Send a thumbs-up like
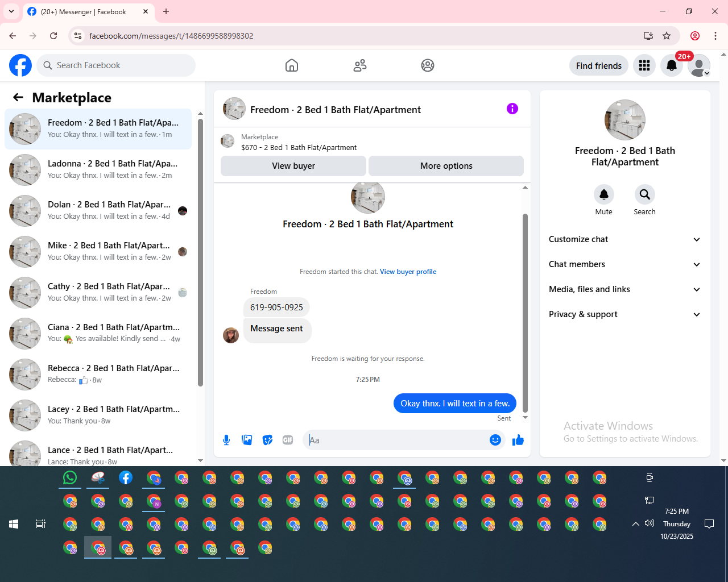The height and width of the screenshot is (582, 728). (x=518, y=440)
